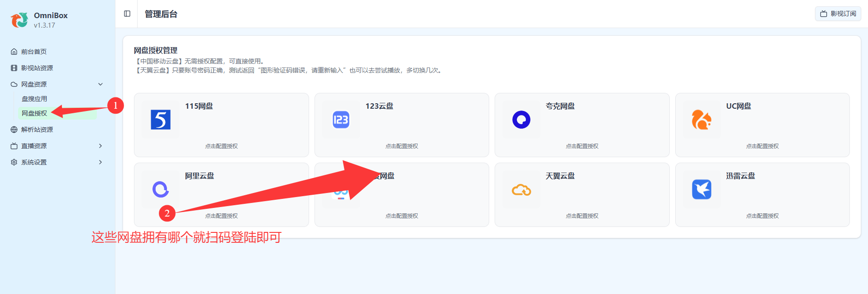Click the gear icon beside 系统设置

click(14, 162)
